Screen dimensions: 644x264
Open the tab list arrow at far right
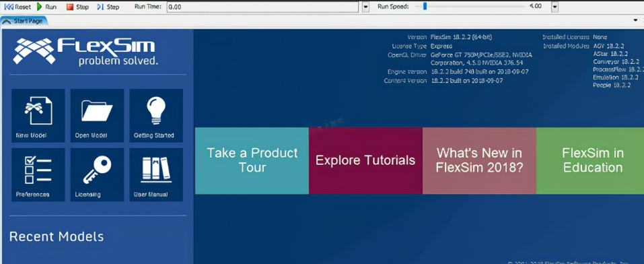point(635,20)
